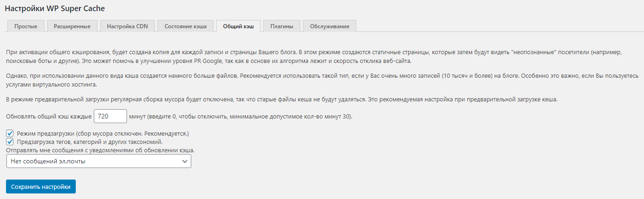Click the active Общий кэш tab
The width and height of the screenshot is (644, 199).
(x=238, y=26)
